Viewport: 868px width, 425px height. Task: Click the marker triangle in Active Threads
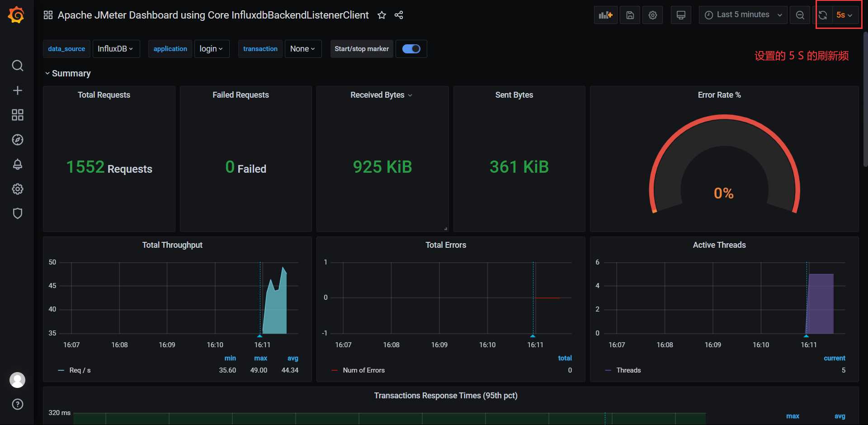807,336
